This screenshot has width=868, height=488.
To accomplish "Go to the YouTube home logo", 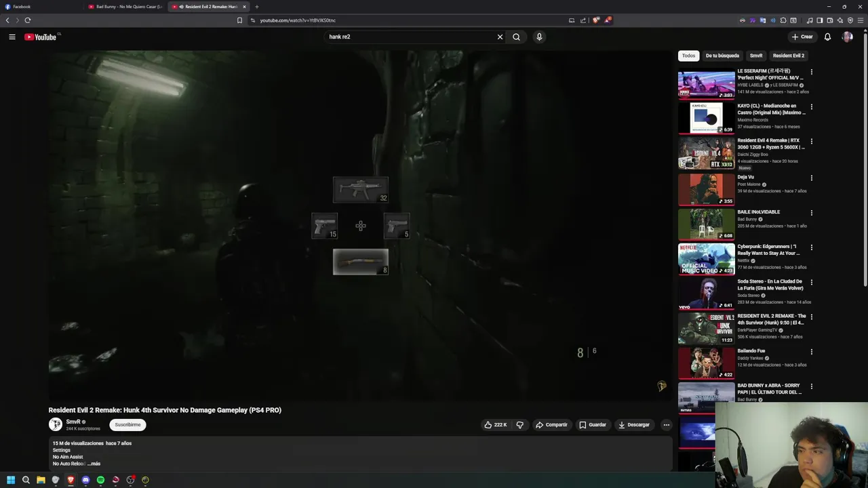I will point(41,37).
